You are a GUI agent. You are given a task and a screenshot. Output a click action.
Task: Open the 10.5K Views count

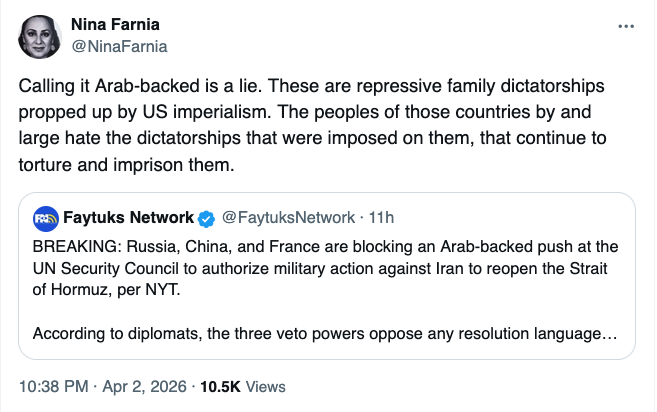coord(254,385)
